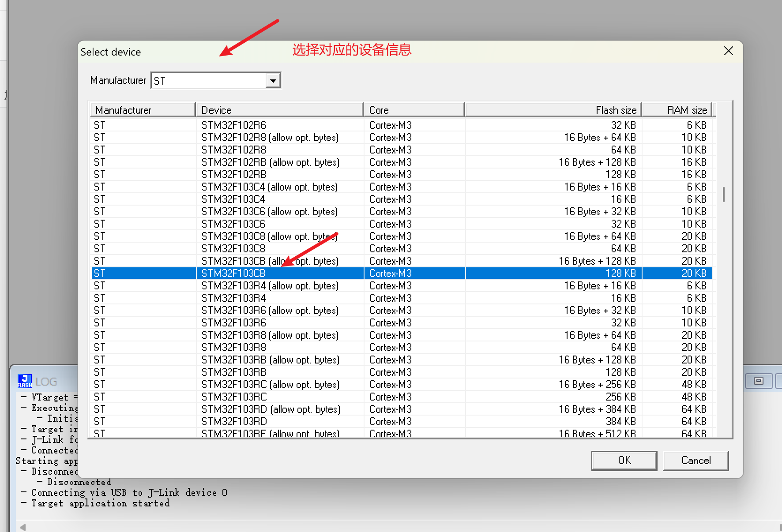Click the Manufacturer combo box showing ST
This screenshot has height=532, width=782.
(x=215, y=81)
